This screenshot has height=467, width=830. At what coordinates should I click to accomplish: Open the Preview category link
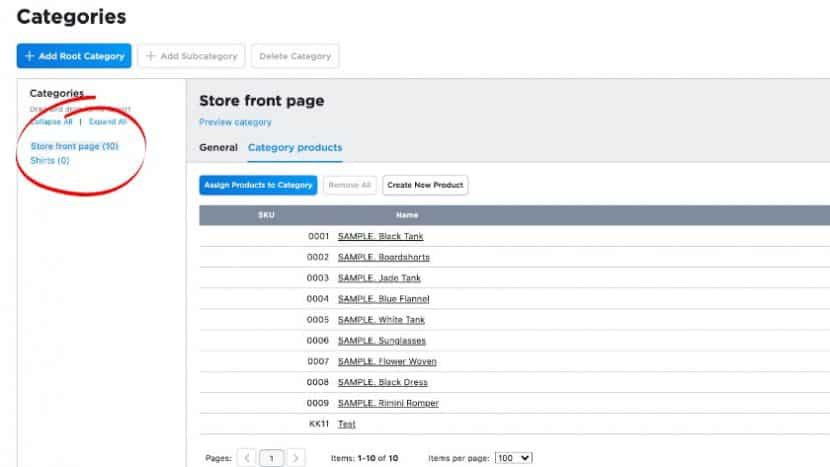pyautogui.click(x=235, y=122)
